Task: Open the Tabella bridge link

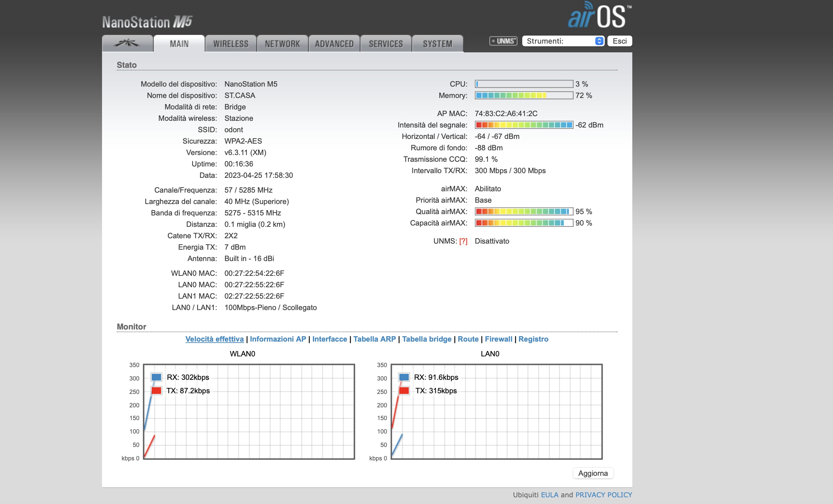Action: tap(427, 339)
